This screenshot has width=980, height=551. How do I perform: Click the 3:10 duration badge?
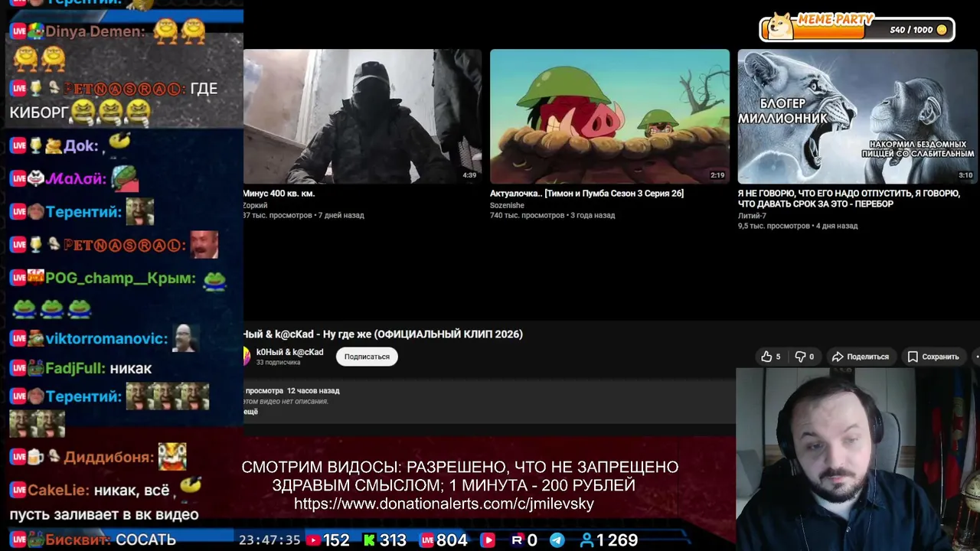point(965,175)
